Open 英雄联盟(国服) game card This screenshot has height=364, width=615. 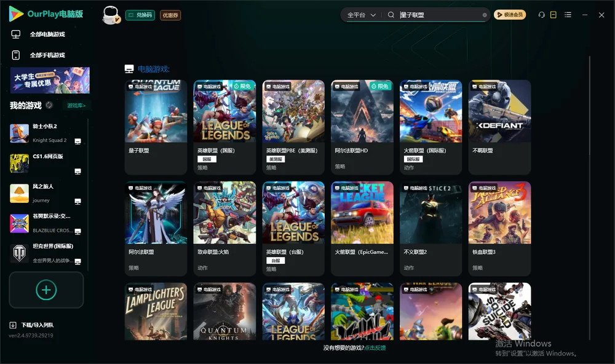[224, 127]
